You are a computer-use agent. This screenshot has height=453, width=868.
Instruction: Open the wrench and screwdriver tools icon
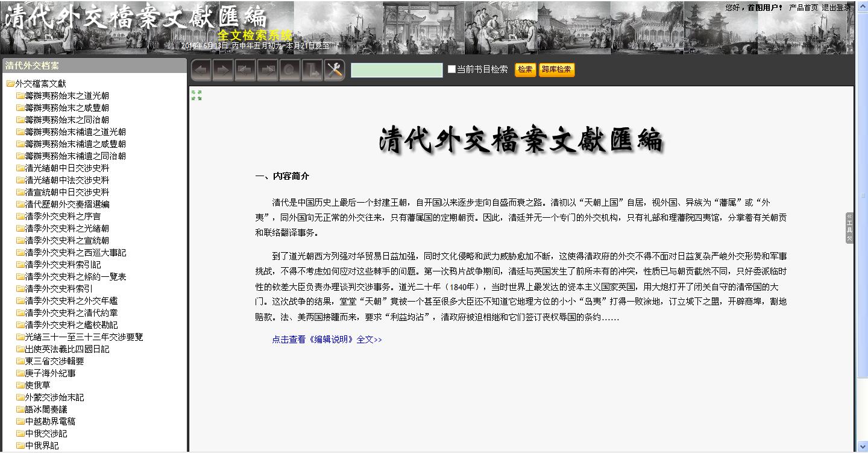(334, 71)
